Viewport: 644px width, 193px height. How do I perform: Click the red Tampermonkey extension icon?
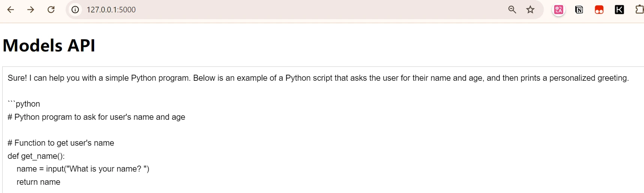pos(599,10)
